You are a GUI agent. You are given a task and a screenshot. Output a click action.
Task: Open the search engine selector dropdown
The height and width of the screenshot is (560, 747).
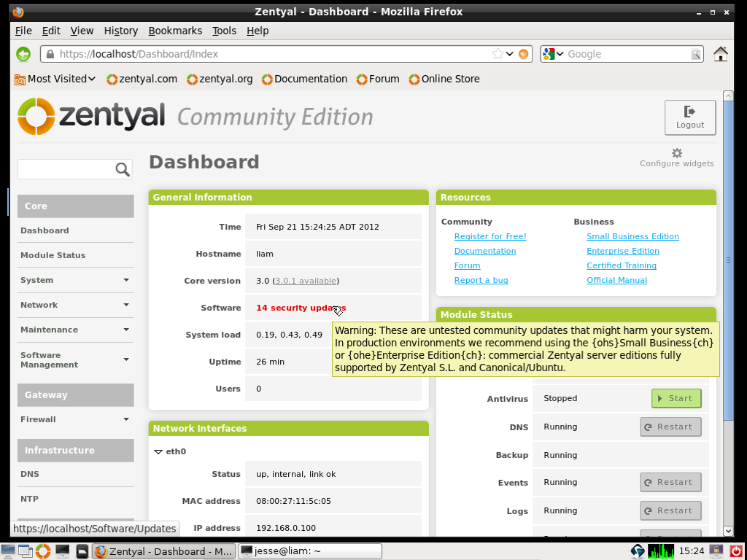[560, 54]
